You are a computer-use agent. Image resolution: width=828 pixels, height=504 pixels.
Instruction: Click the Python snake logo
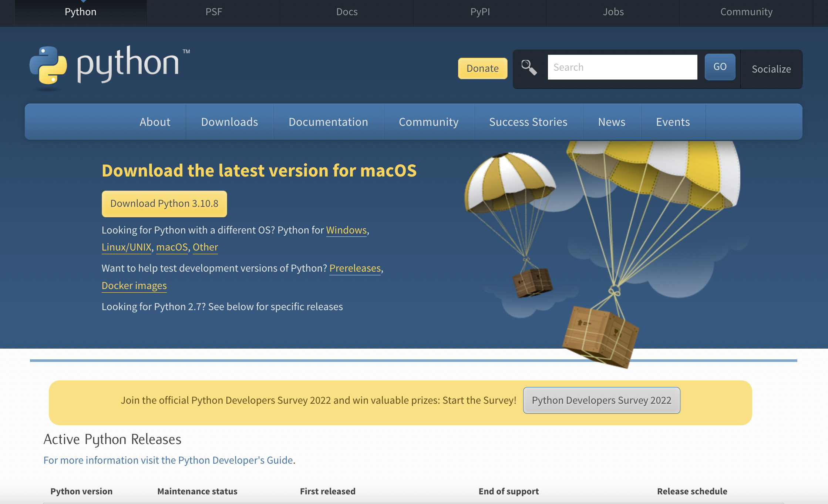tap(48, 65)
